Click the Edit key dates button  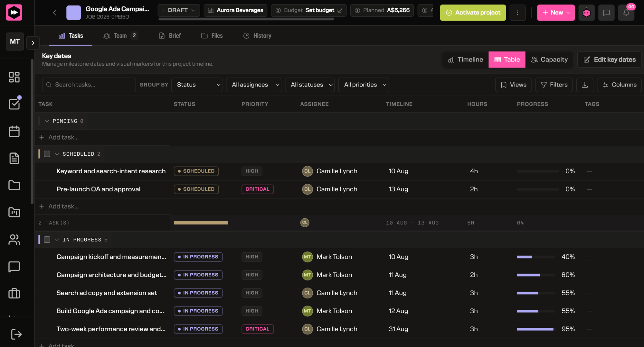(x=609, y=59)
